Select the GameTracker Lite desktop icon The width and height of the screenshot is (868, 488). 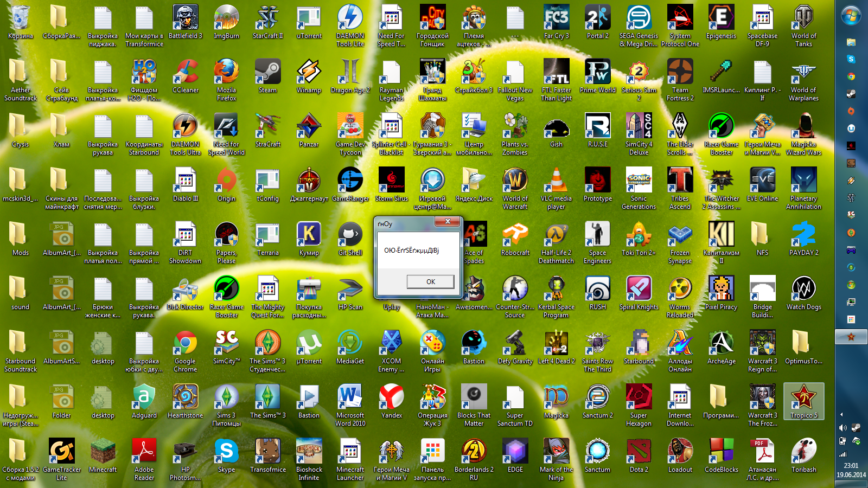[62, 460]
